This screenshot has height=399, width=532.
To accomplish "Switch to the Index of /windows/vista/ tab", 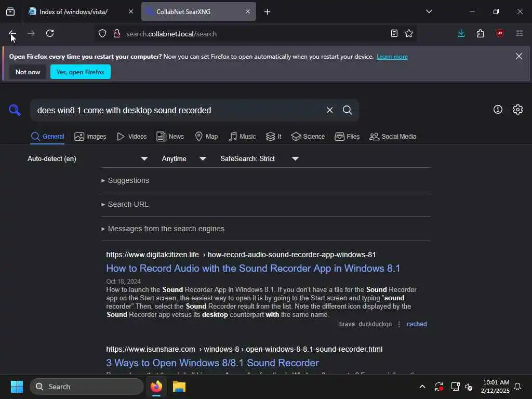I will (74, 11).
